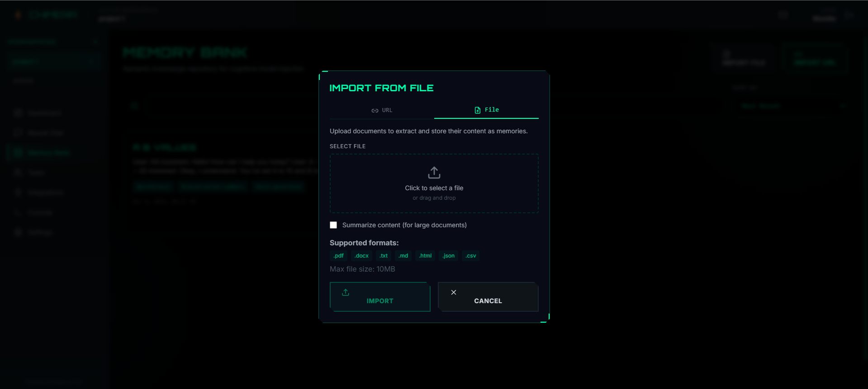Screen dimensions: 868x389
Task: Dismiss the dialog with the CANCEL label
Action: coord(488,301)
